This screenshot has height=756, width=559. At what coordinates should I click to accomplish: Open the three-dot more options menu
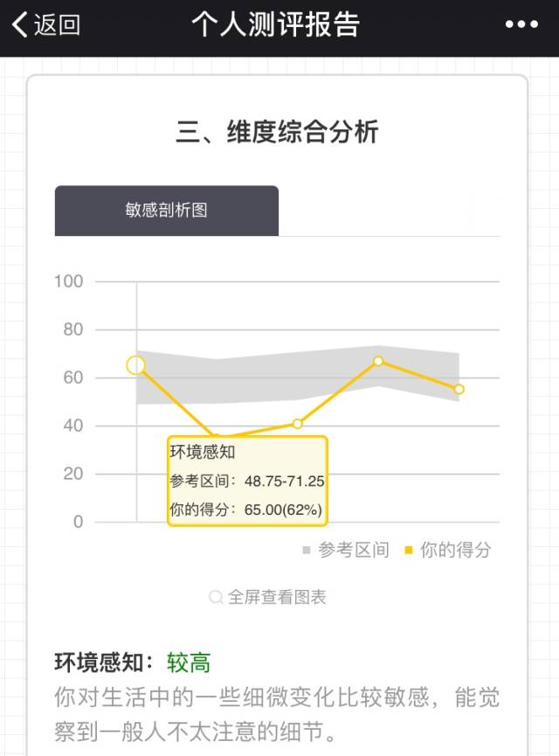[x=521, y=24]
